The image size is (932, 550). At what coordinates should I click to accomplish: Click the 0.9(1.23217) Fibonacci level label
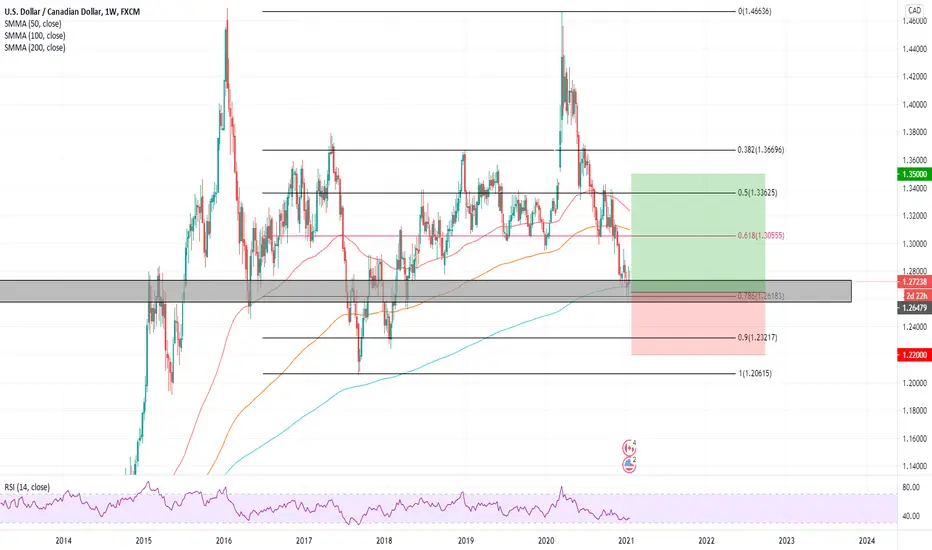(757, 337)
